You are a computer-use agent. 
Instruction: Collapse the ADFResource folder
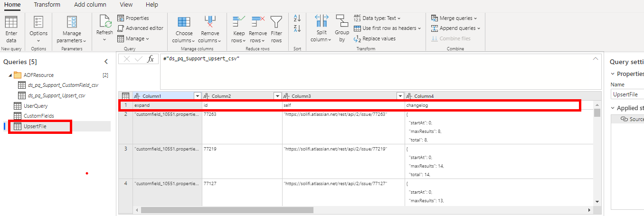coord(10,75)
